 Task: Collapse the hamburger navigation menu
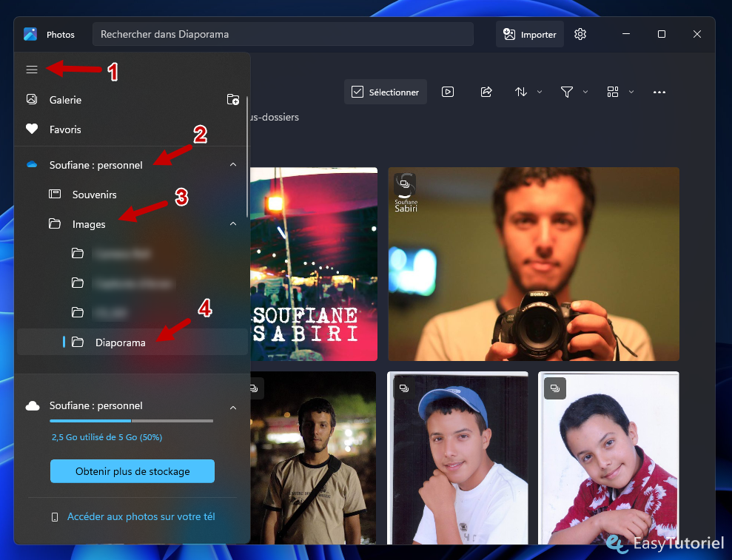click(x=32, y=70)
